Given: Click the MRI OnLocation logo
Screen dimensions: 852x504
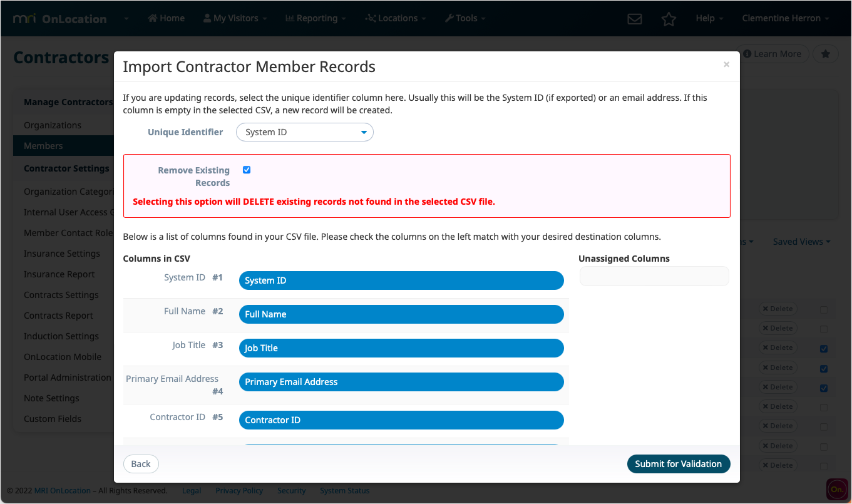Looking at the screenshot, I should pos(60,19).
